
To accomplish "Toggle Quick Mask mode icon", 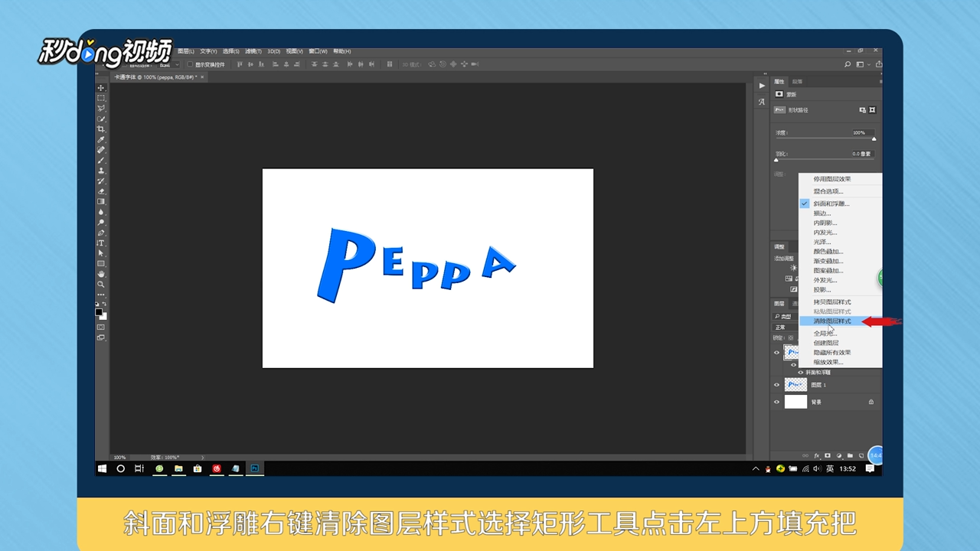I will 101,327.
